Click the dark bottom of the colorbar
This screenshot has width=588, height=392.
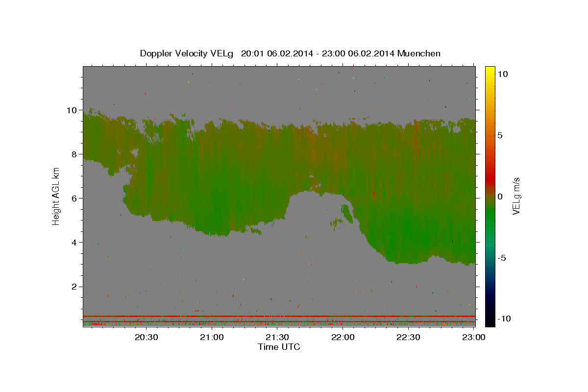(x=490, y=318)
